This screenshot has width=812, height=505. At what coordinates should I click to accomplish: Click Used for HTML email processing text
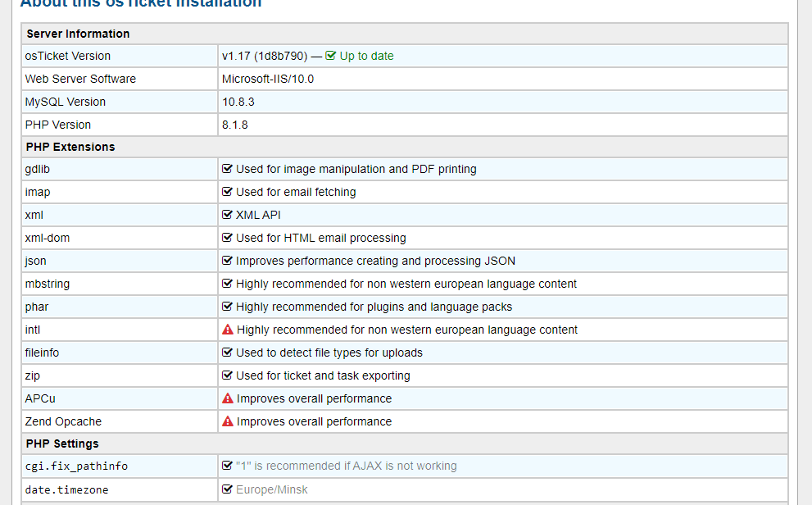321,238
